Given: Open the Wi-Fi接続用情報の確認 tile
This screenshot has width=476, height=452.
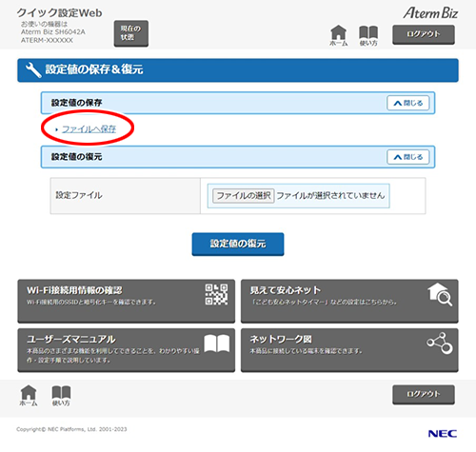Looking at the screenshot, I should [x=127, y=301].
